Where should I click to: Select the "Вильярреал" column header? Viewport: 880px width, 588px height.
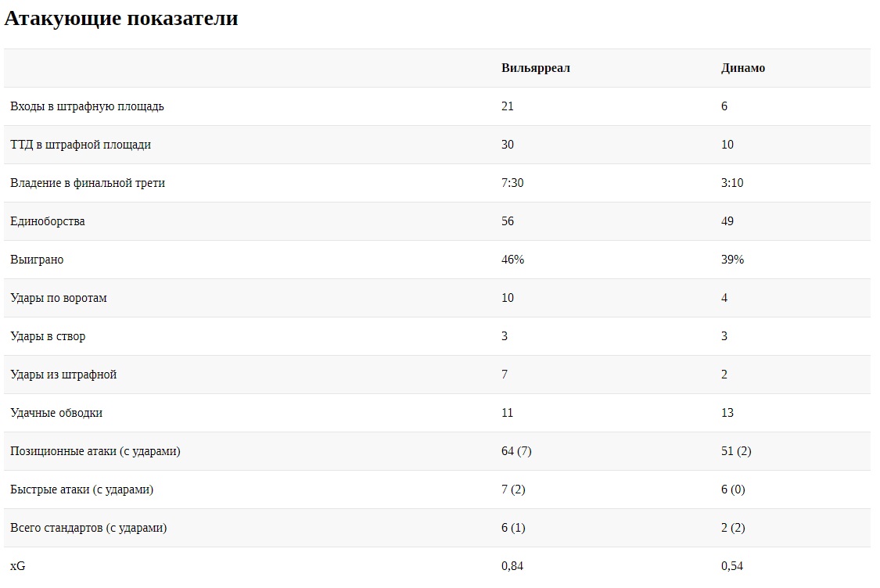[x=535, y=68]
